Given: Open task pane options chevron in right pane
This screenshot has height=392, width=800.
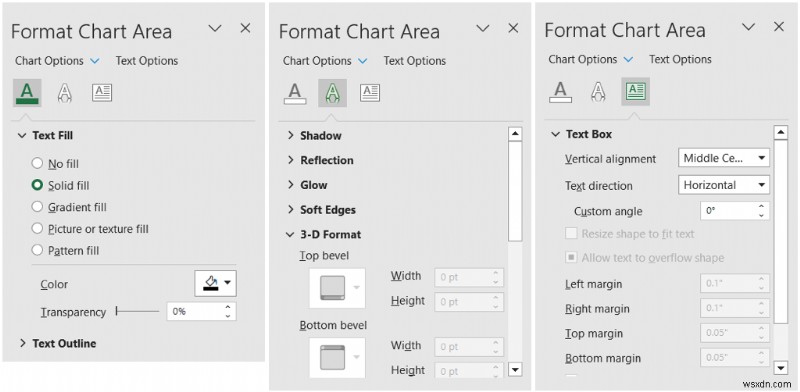Looking at the screenshot, I should 748,27.
